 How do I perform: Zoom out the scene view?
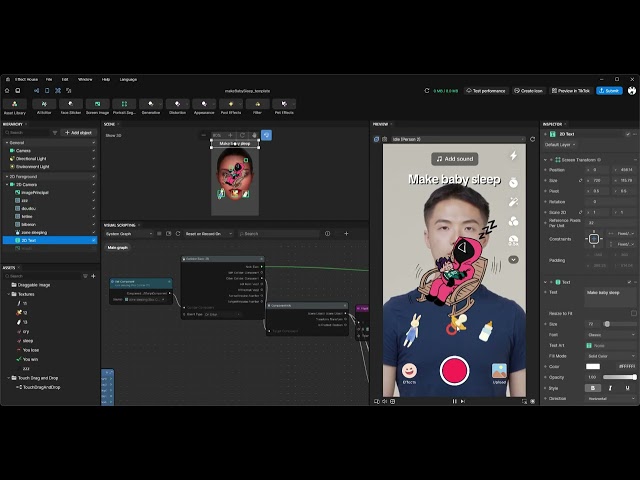(204, 135)
